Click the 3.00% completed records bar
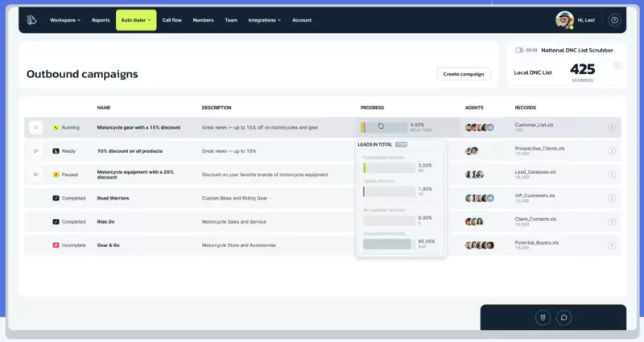644x342 pixels. pyautogui.click(x=390, y=167)
